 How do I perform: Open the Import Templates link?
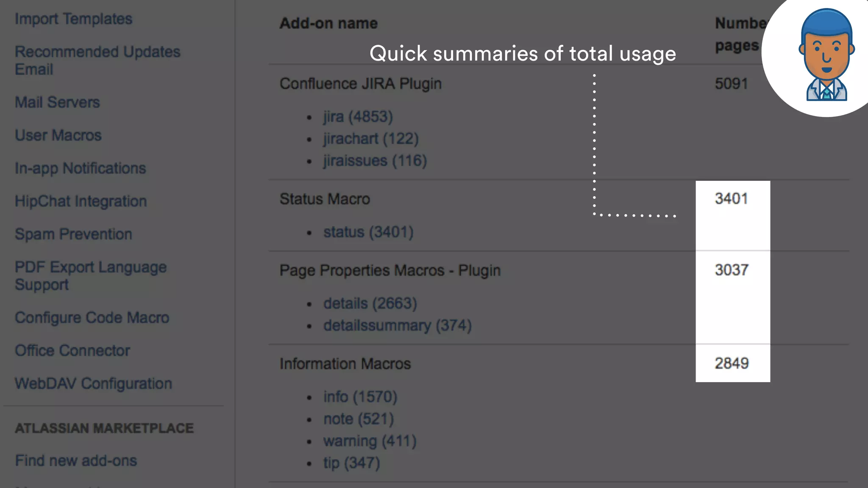[73, 19]
